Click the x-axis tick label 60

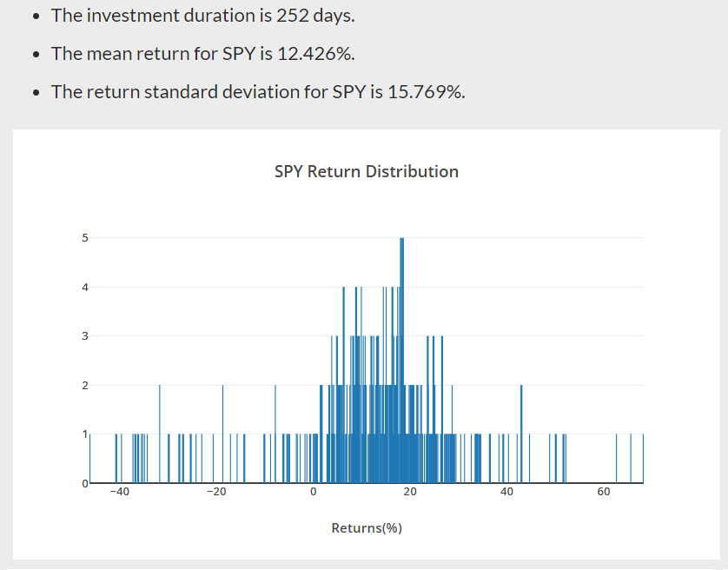click(604, 492)
